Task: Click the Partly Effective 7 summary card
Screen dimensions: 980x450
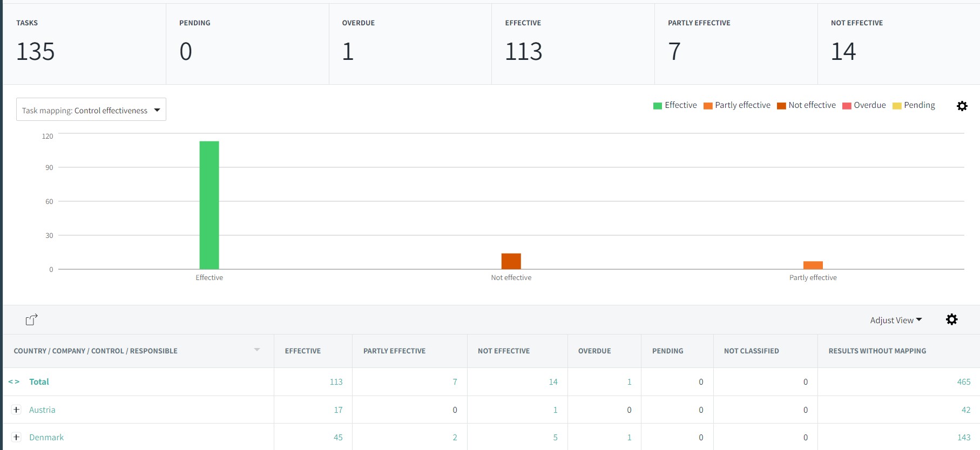Action: 736,44
